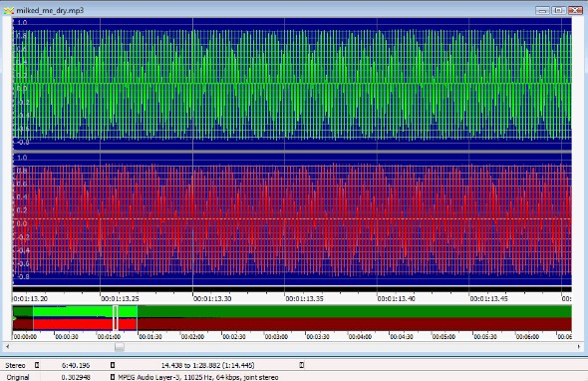Viewport: 588px width, 381px height.
Task: Maximize the milked_me_dry.mp3 sound window
Action: click(x=558, y=11)
